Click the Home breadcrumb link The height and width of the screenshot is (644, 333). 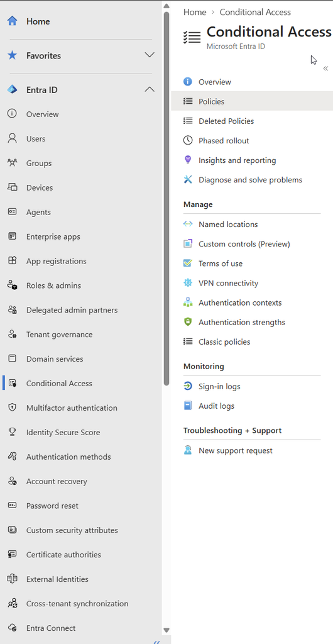tap(195, 13)
